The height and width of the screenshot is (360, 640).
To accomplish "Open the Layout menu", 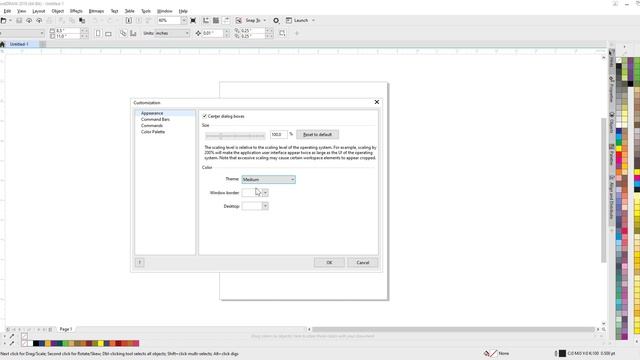I will 39,11.
